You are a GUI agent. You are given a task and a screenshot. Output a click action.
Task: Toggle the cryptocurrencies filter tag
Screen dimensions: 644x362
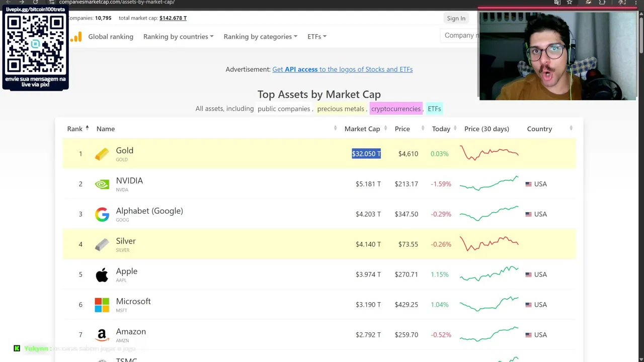395,109
